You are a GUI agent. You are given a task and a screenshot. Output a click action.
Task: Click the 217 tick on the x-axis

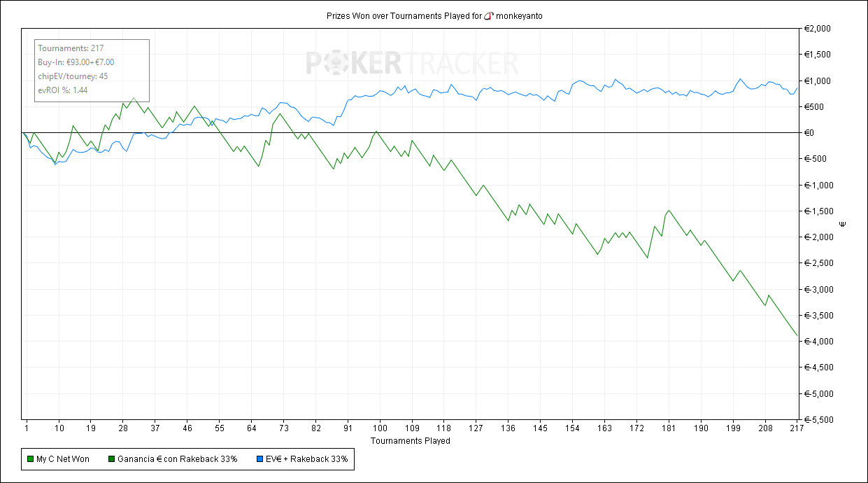(x=796, y=428)
